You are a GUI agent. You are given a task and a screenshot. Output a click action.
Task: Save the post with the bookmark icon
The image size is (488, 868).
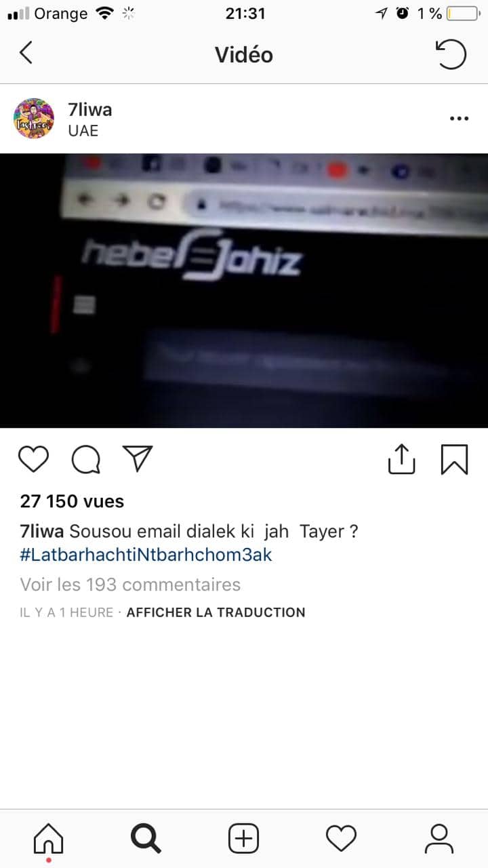tap(454, 459)
